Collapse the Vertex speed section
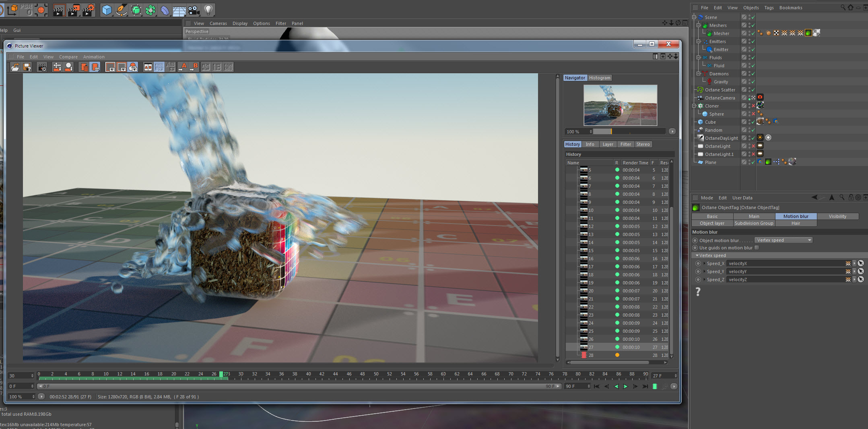The height and width of the screenshot is (429, 868). pos(697,255)
